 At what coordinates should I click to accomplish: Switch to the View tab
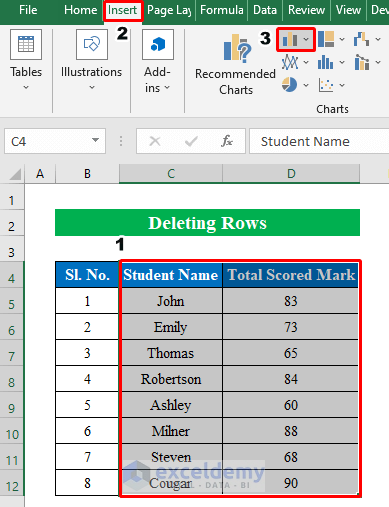coord(348,10)
